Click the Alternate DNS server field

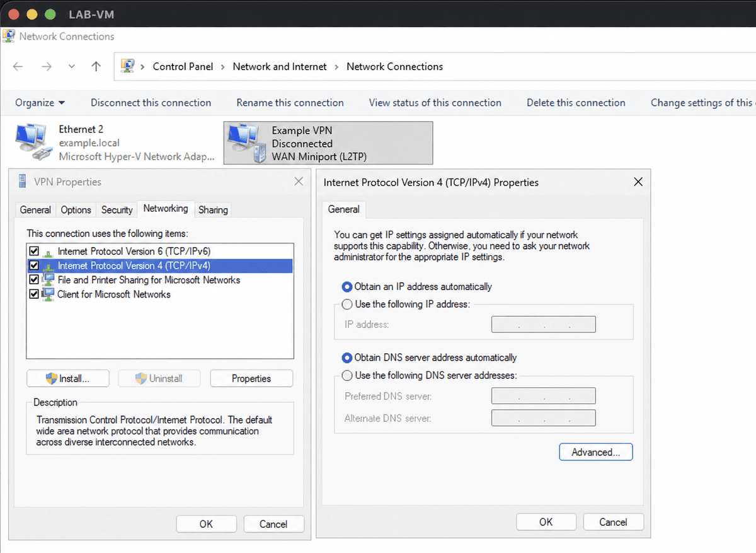[x=543, y=418]
